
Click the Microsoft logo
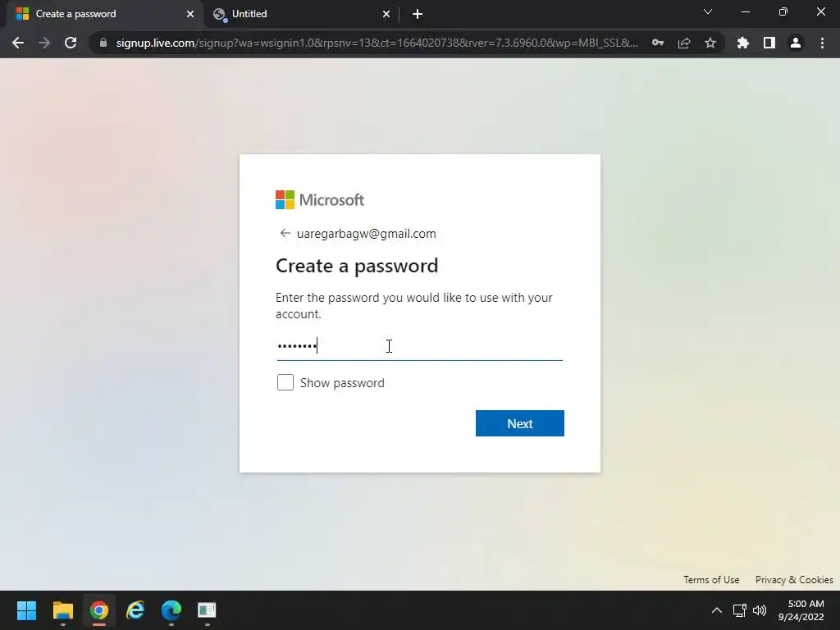click(320, 200)
